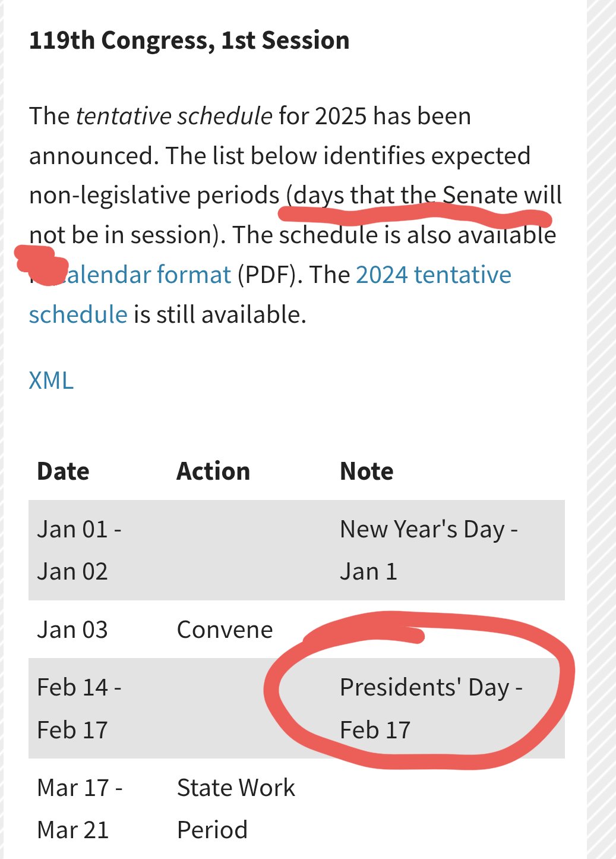
Task: Click the State Work Period action entry
Action: [x=235, y=808]
